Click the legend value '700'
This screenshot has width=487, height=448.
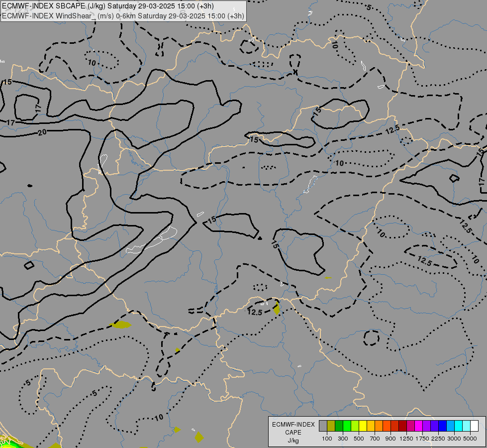[375, 439]
